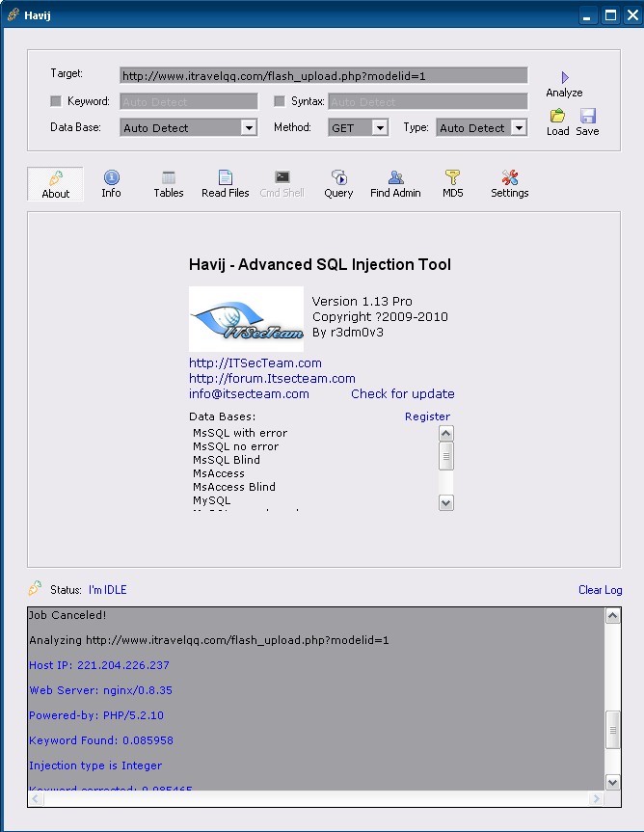
Task: Open the Find Admin icon
Action: pyautogui.click(x=395, y=177)
